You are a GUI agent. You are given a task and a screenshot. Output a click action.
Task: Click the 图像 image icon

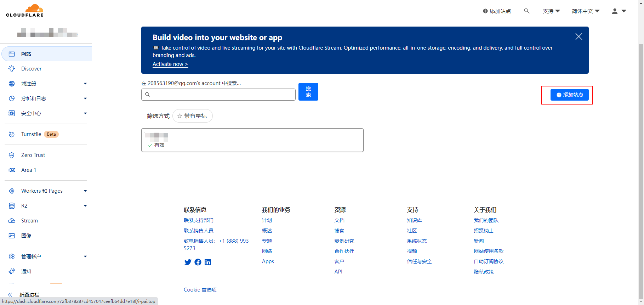click(x=12, y=236)
